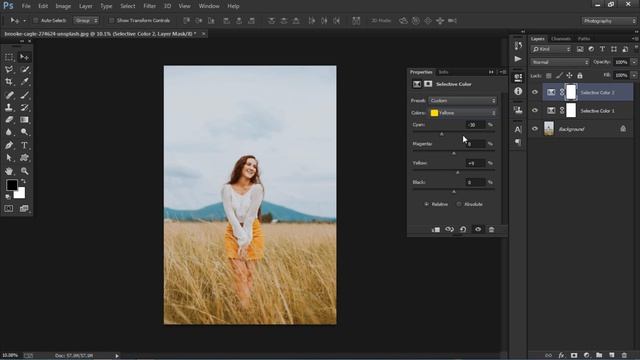The width and height of the screenshot is (640, 360).
Task: Select the Quick Selection tool
Action: point(24,70)
